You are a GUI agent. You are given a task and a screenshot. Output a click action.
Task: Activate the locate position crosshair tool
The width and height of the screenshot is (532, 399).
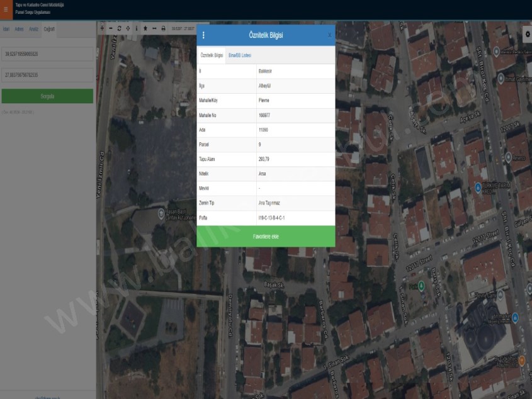pyautogui.click(x=128, y=28)
